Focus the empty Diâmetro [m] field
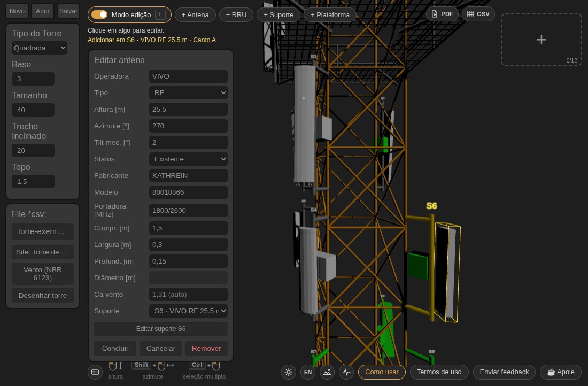The height and width of the screenshot is (386, 588). [x=188, y=278]
